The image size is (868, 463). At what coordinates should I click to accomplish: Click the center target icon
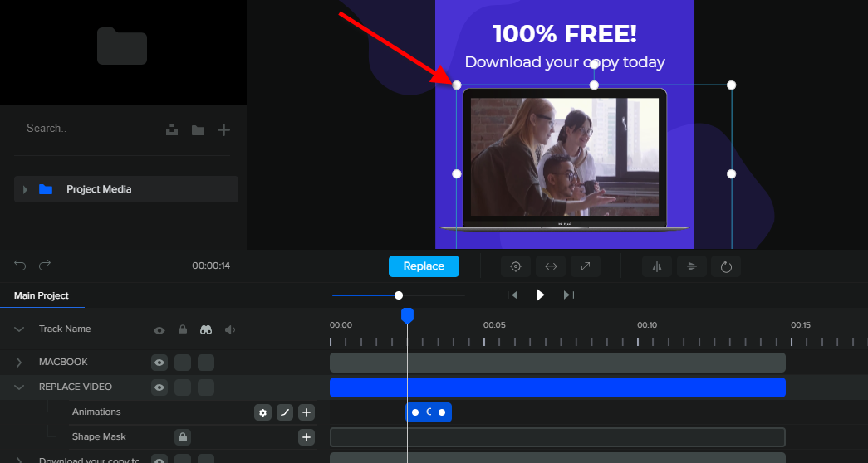pos(516,266)
